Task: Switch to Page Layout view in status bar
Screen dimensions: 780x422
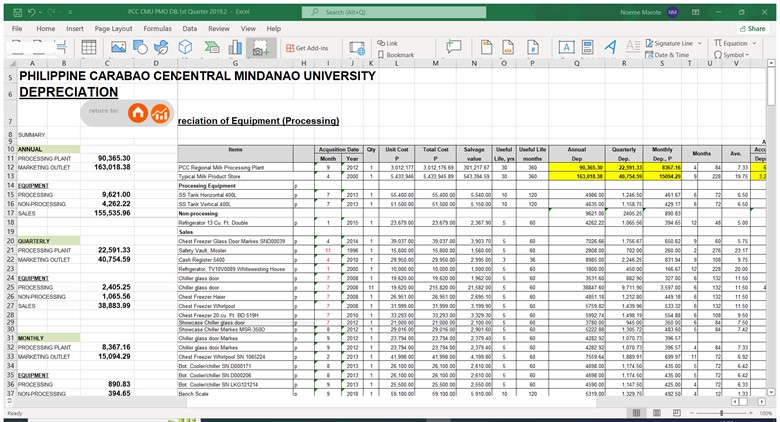Action: [x=657, y=413]
